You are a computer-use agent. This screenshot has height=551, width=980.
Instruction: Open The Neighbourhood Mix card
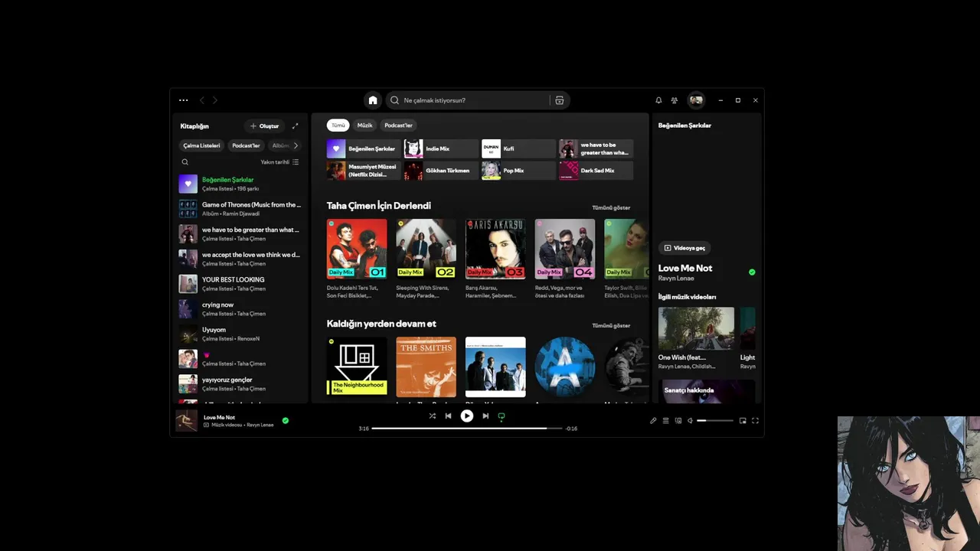357,368
